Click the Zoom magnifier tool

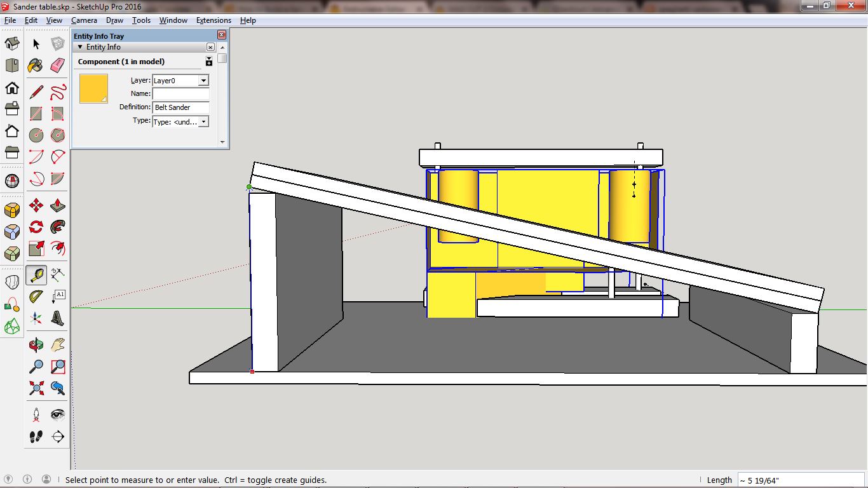click(x=36, y=367)
